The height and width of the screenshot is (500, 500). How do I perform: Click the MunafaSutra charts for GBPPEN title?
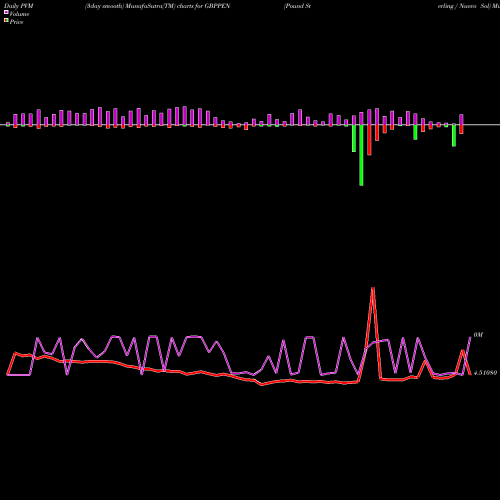[158, 6]
